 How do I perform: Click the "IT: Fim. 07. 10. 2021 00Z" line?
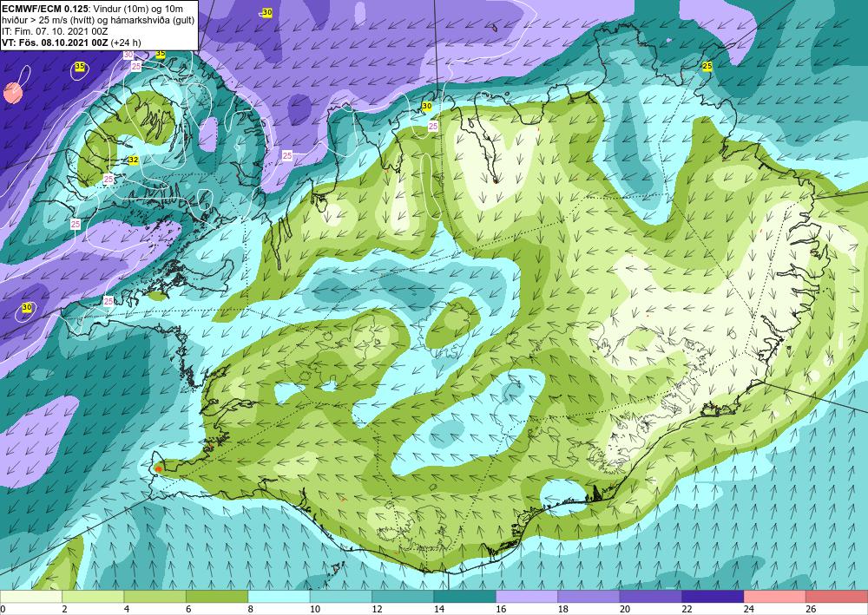(x=55, y=31)
